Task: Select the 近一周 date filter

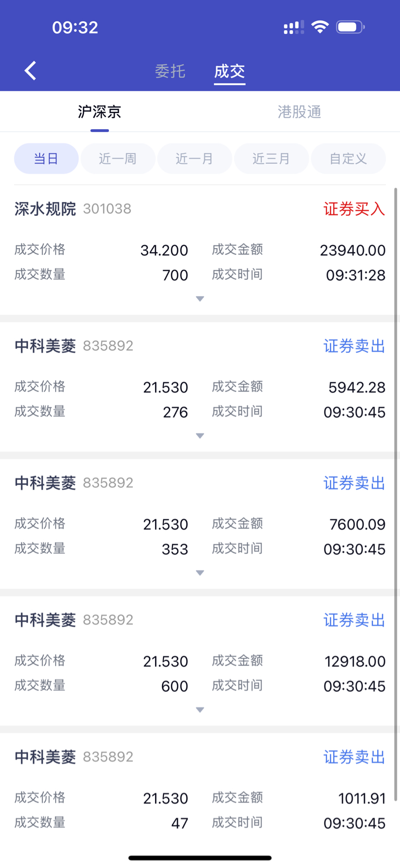Action: (118, 158)
